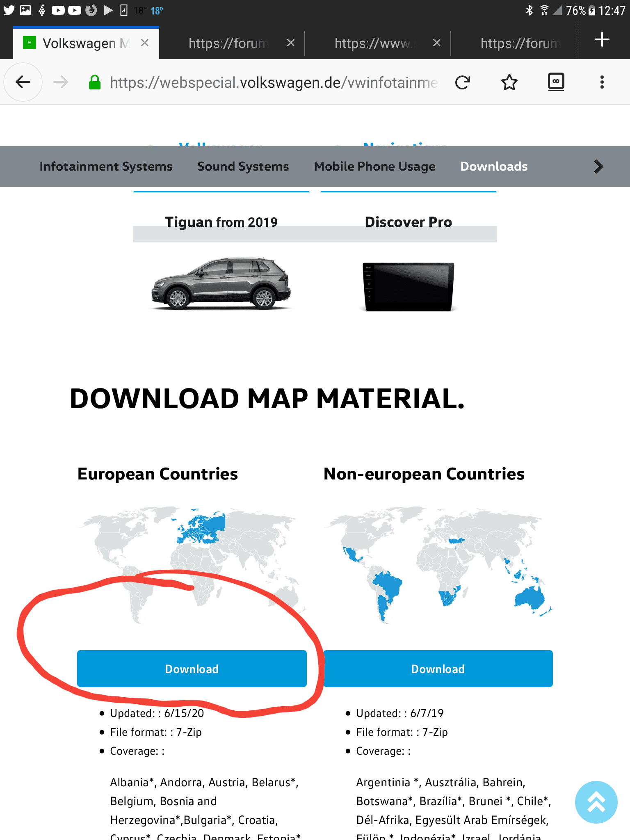This screenshot has width=630, height=840.
Task: Tap the gallery image notification icon
Action: [x=25, y=10]
